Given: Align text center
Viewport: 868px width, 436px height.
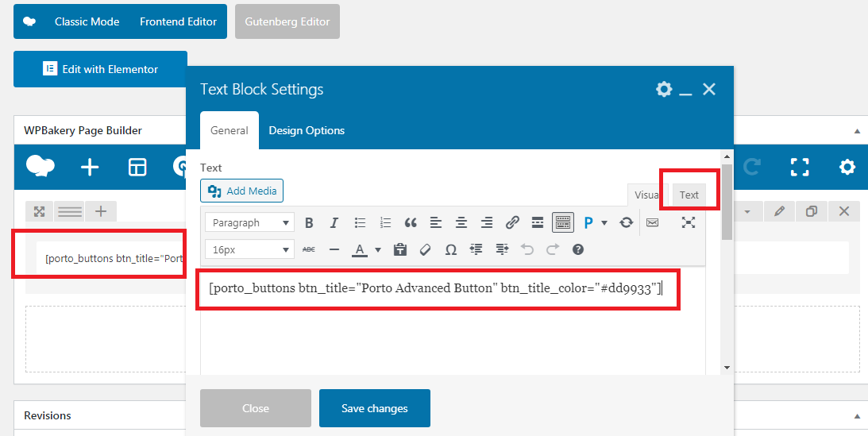Looking at the screenshot, I should [x=461, y=223].
